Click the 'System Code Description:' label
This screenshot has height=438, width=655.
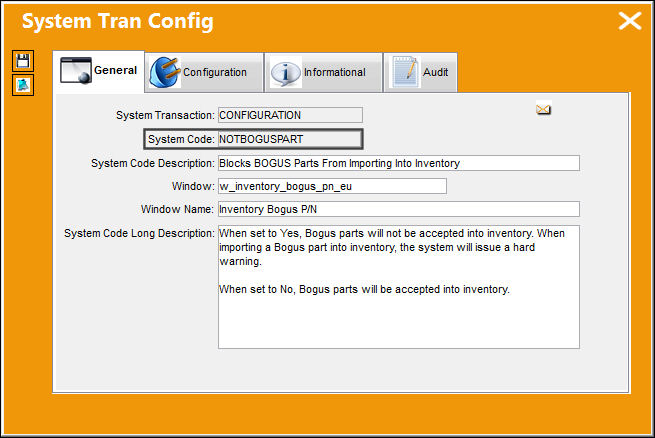[153, 163]
